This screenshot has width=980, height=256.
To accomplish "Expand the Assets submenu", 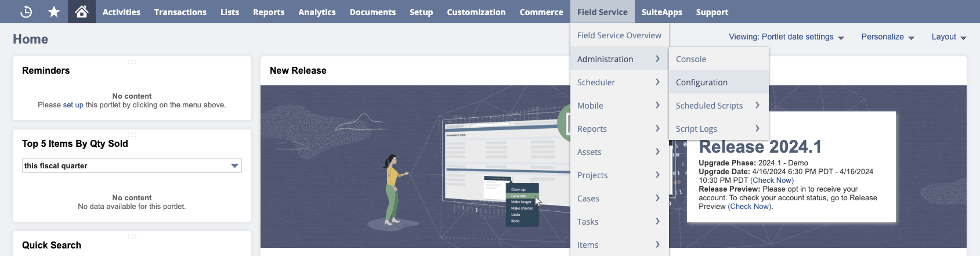I will point(619,152).
